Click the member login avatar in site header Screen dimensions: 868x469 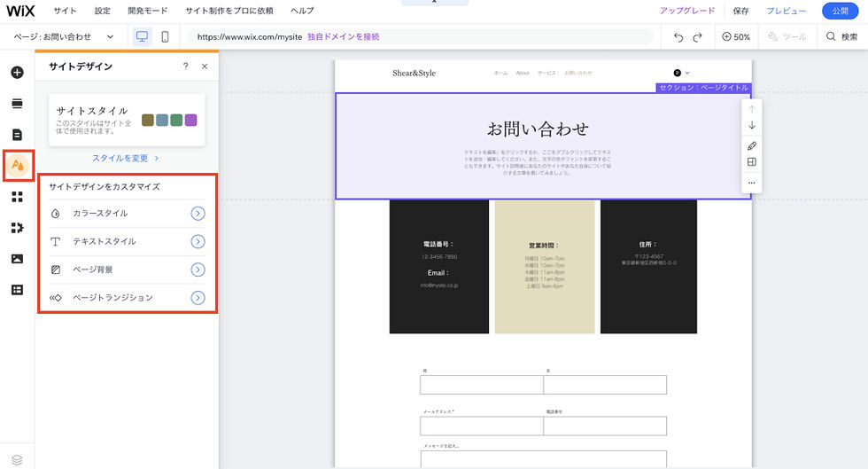[677, 73]
